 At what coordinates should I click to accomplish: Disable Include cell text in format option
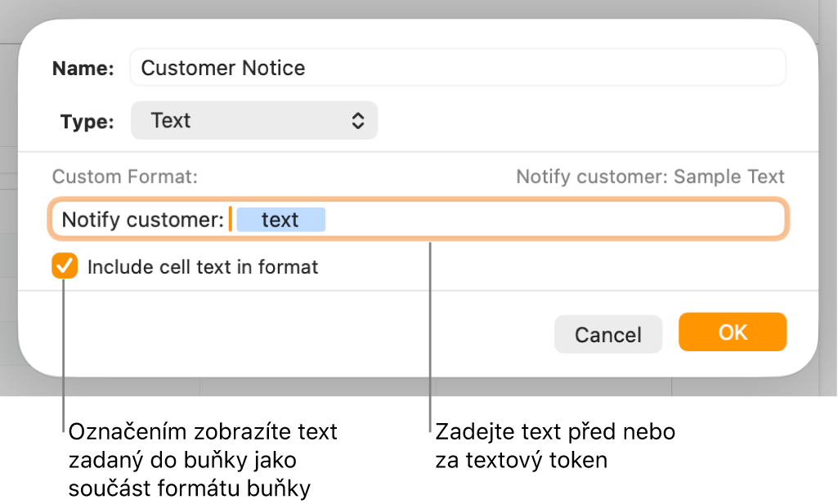65,265
